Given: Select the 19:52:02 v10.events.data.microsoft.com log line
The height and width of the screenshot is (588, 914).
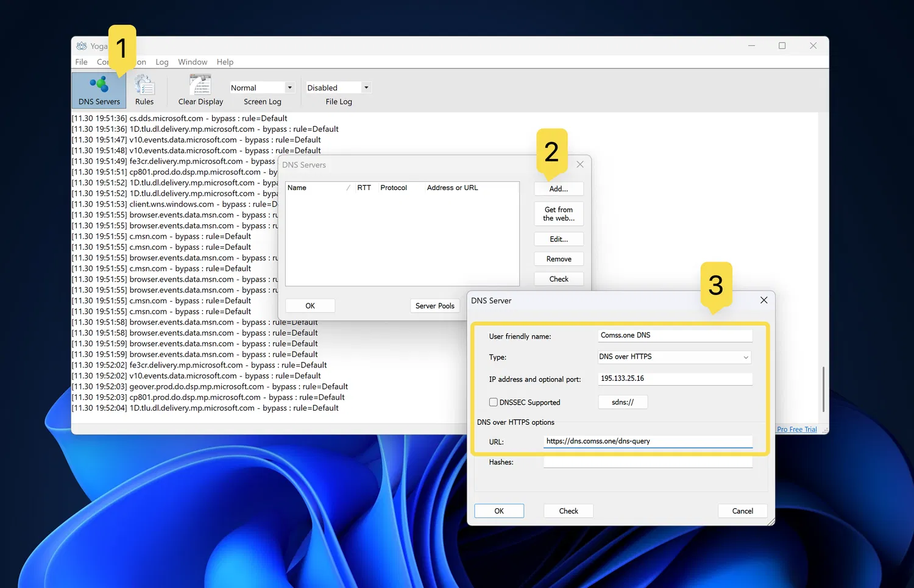Looking at the screenshot, I should point(196,375).
